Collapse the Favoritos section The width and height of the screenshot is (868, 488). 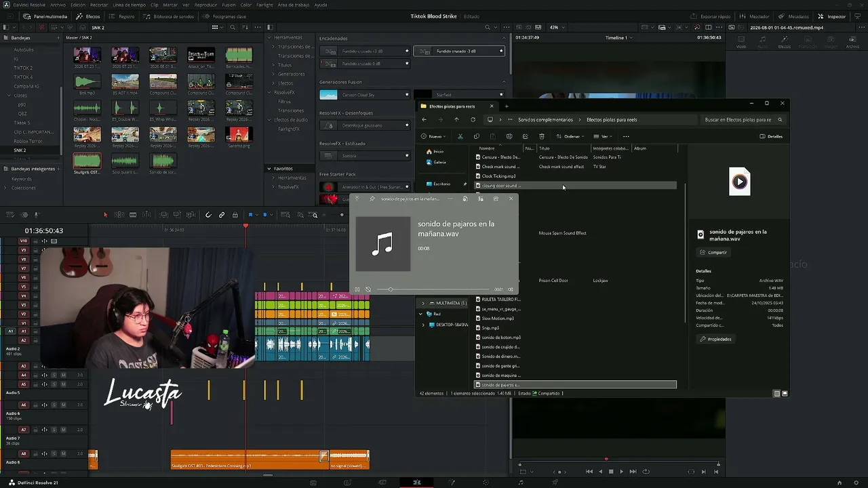click(269, 169)
